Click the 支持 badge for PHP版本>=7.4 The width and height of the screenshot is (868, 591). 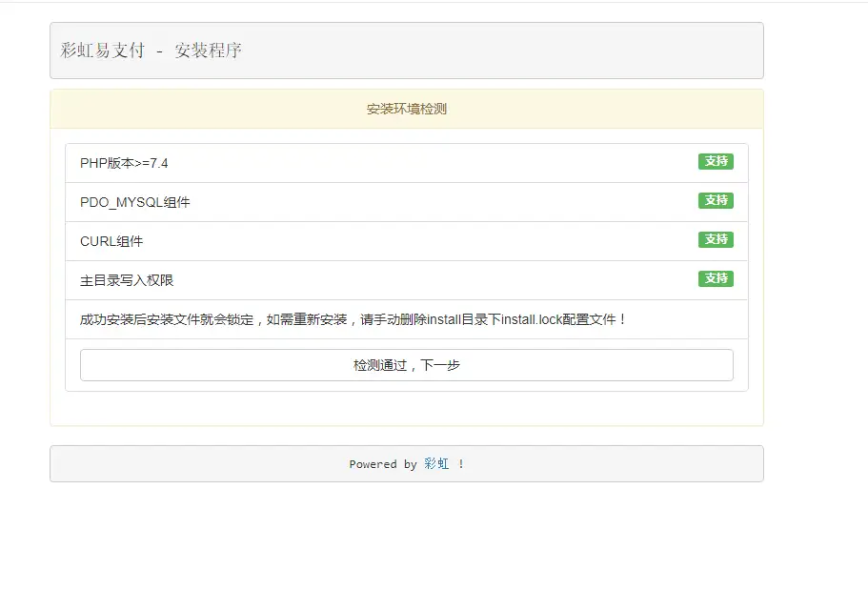716,161
